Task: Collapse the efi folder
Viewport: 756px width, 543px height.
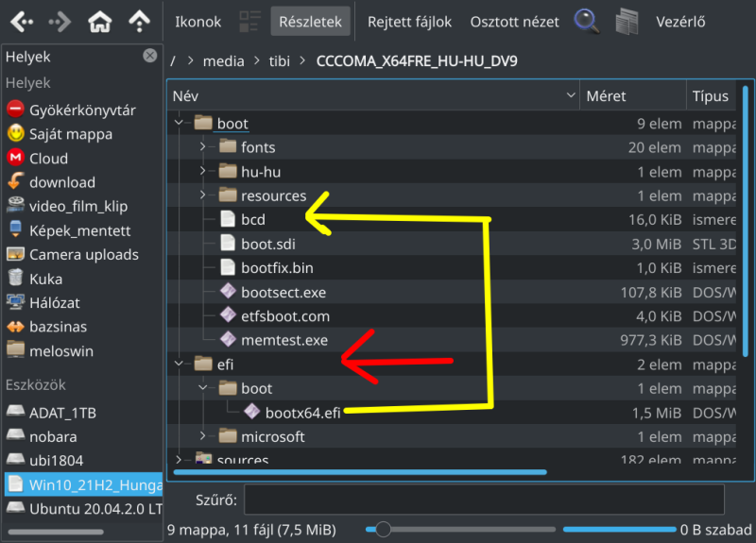Action: 179,364
